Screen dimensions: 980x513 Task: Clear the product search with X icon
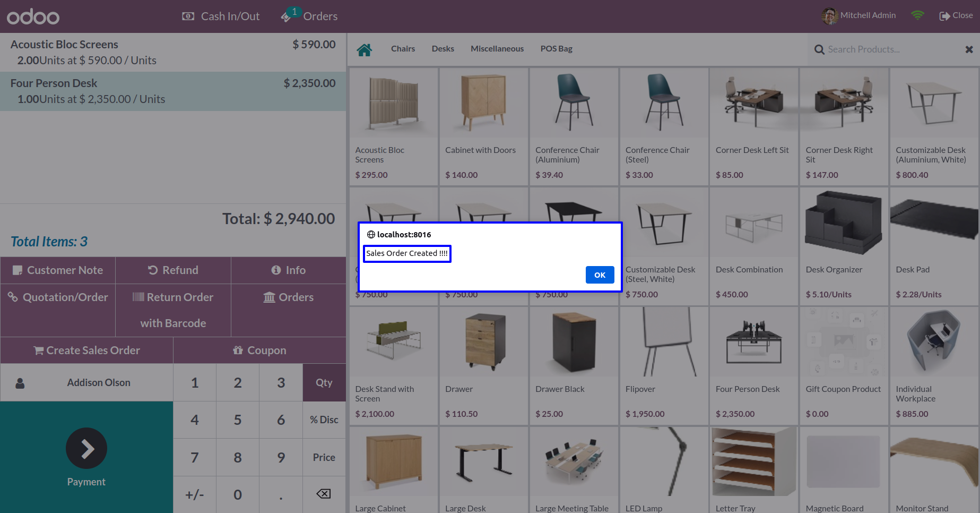tap(969, 49)
